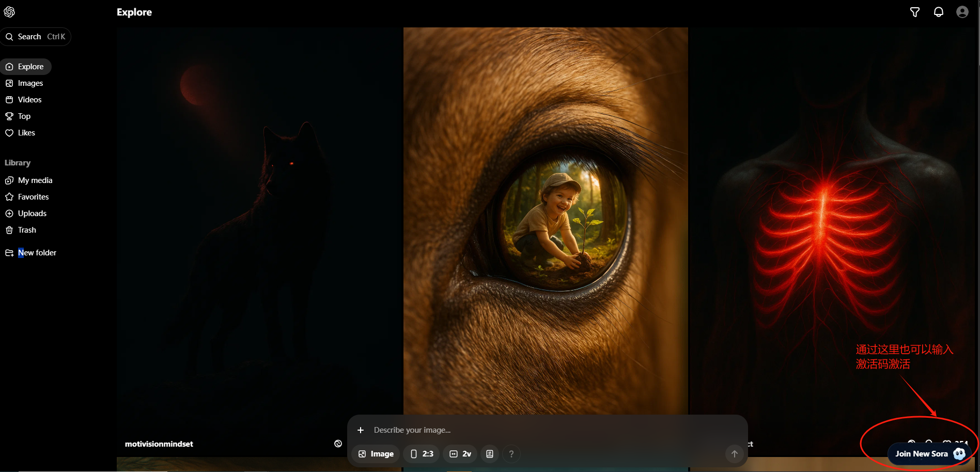
Task: Open Videos in the sidebar
Action: pyautogui.click(x=29, y=100)
